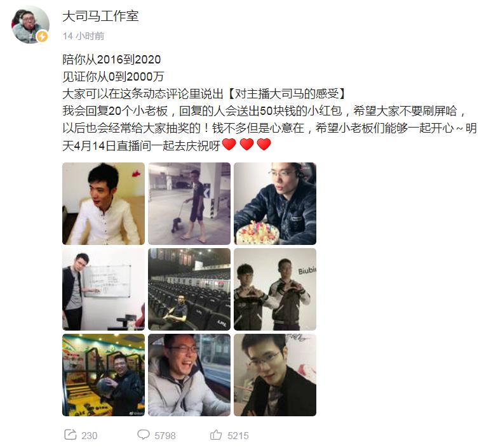Open the whiteboard pointing photo
Screen dimensions: 484x448
coord(104,289)
